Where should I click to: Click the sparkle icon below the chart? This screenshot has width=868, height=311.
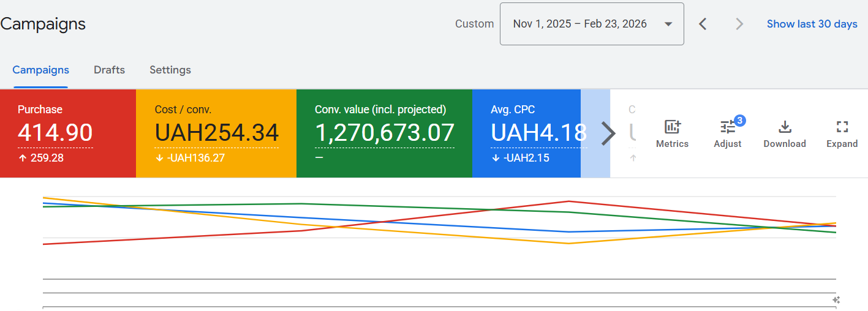[x=836, y=300]
